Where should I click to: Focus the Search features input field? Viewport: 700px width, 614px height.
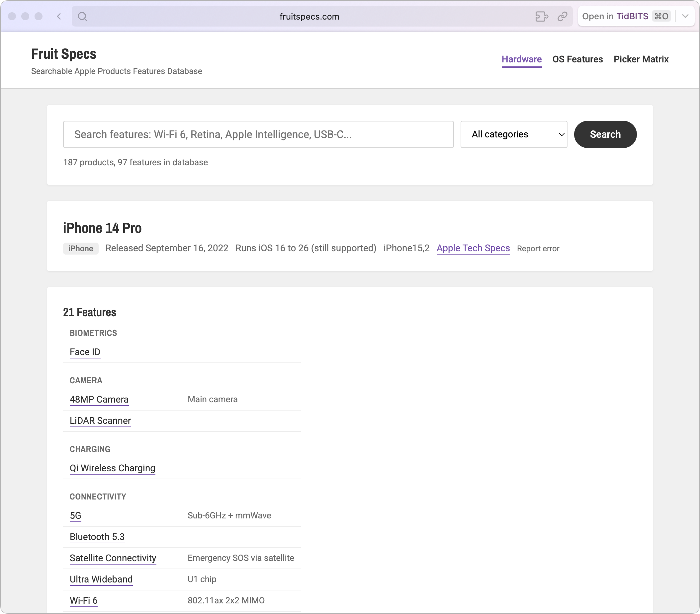click(258, 134)
